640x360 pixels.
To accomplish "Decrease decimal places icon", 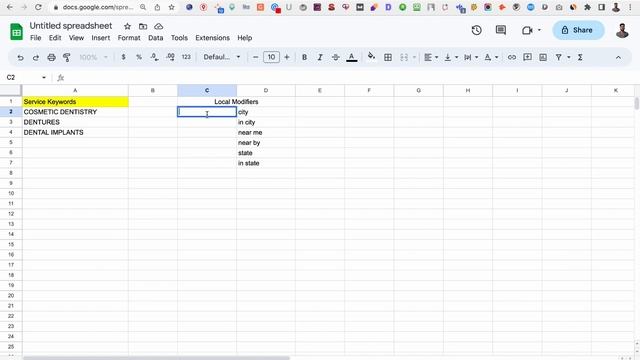I will (154, 57).
